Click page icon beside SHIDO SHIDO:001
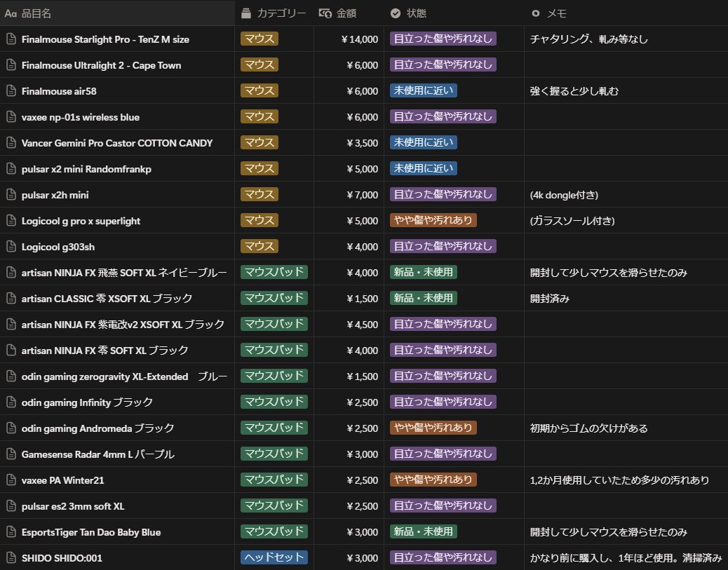Image resolution: width=728 pixels, height=570 pixels. coord(11,558)
